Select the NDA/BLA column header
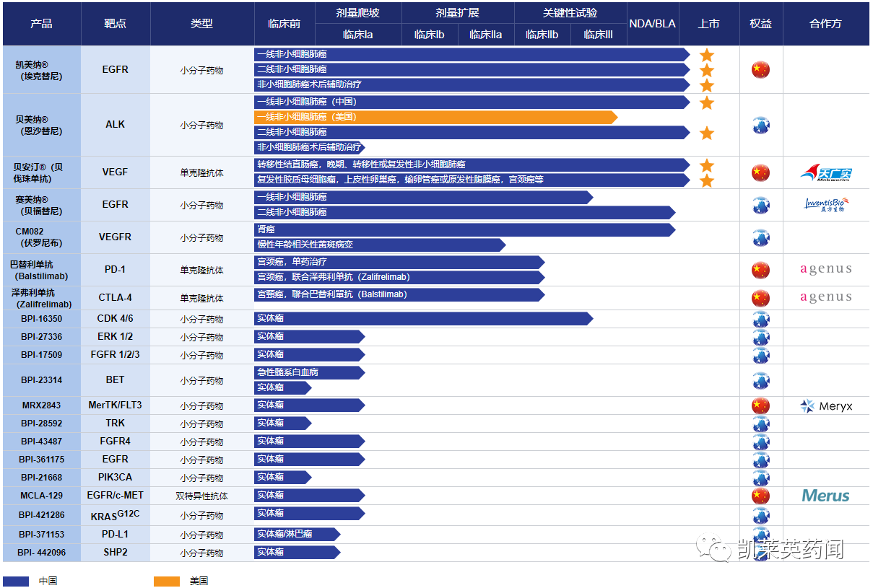The height and width of the screenshot is (588, 873). pyautogui.click(x=652, y=24)
